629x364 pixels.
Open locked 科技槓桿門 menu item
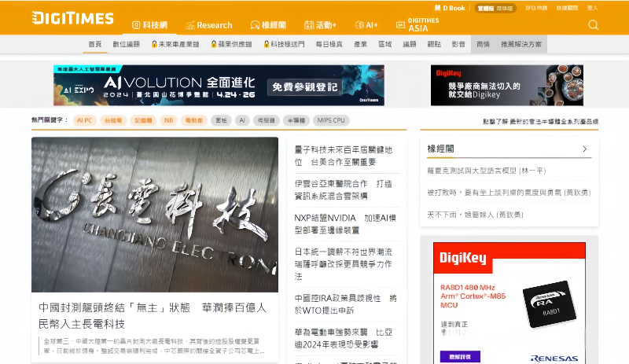(284, 44)
